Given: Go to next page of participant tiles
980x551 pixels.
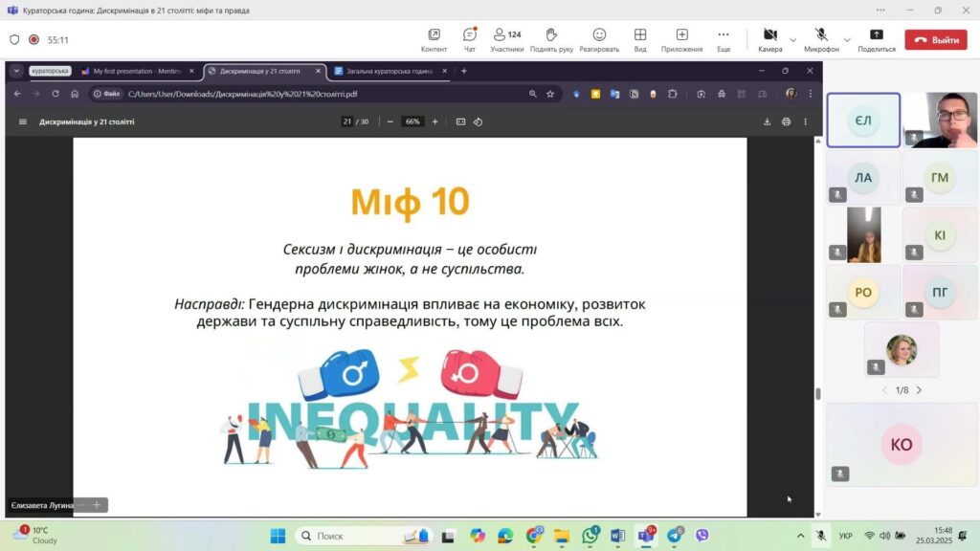Looking at the screenshot, I should click(919, 390).
